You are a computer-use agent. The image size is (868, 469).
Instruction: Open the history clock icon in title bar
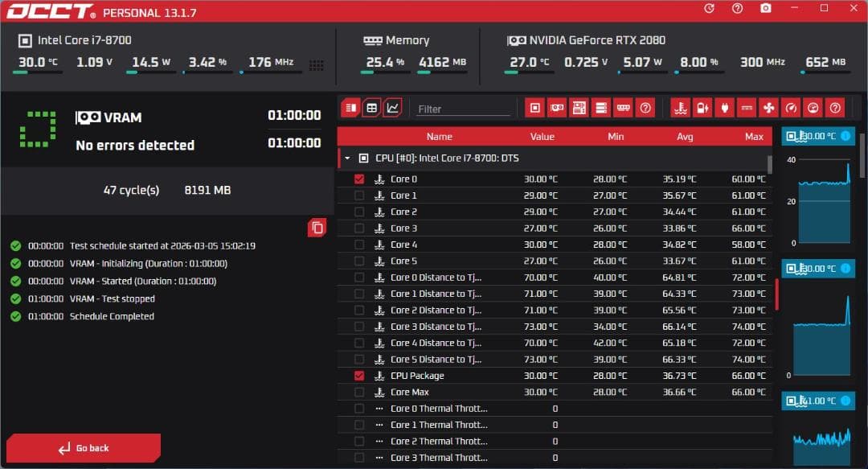click(709, 8)
